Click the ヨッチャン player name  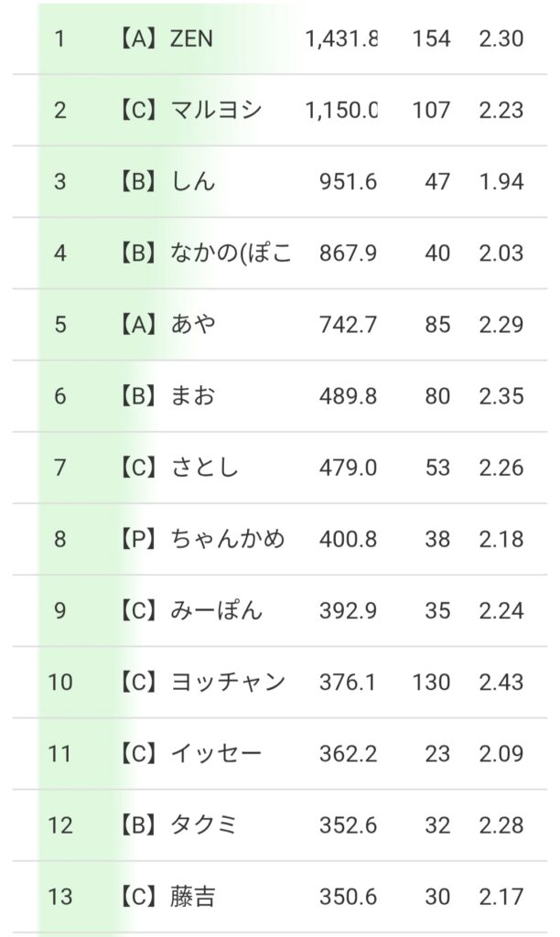click(228, 682)
